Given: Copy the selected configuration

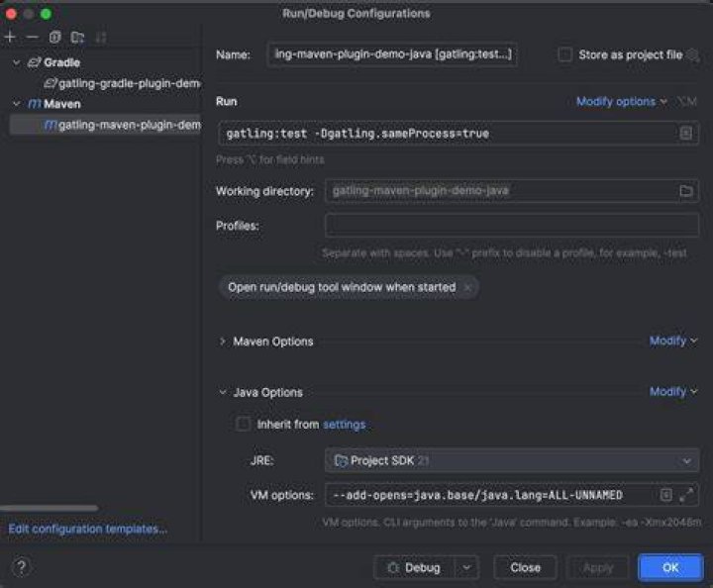Looking at the screenshot, I should (55, 37).
